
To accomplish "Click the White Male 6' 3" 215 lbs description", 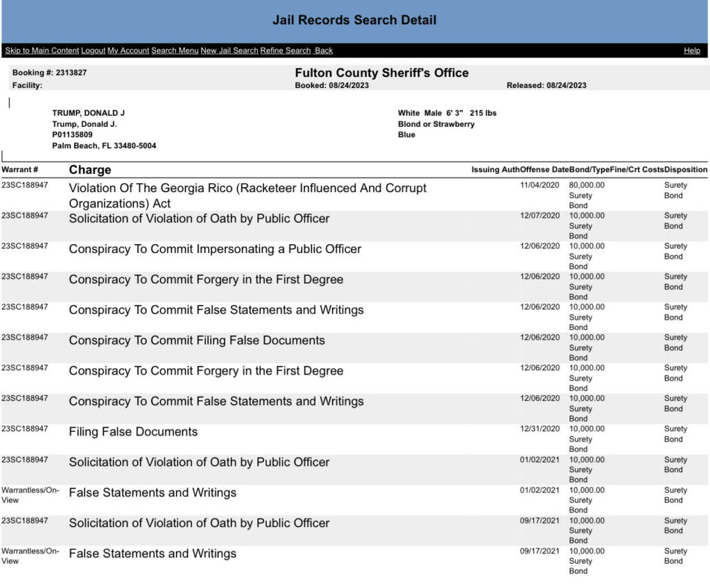I will click(447, 113).
